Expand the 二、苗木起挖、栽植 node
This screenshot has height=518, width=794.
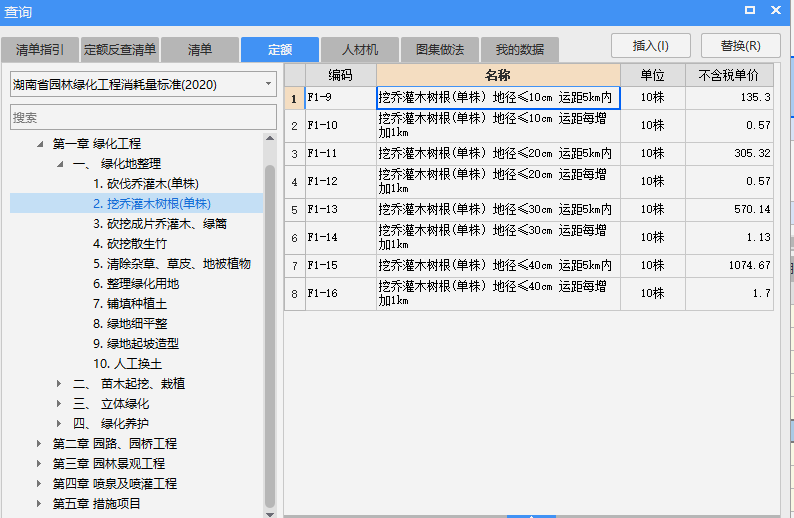point(59,384)
